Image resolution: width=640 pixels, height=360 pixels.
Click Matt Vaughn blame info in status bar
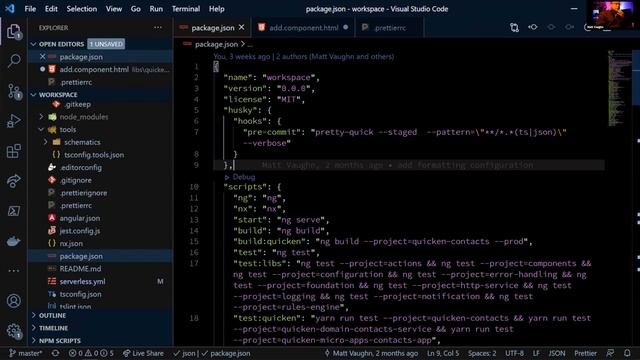(x=371, y=353)
